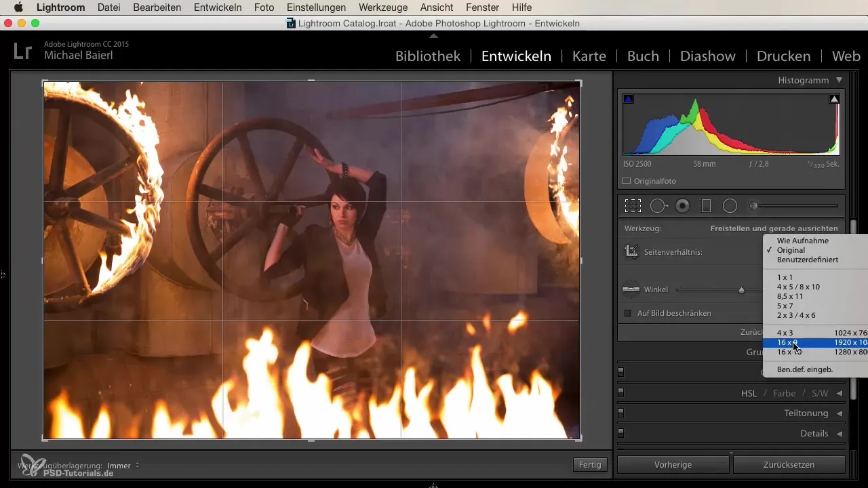Expand the Details panel
Image resolution: width=868 pixels, height=488 pixels.
[840, 433]
